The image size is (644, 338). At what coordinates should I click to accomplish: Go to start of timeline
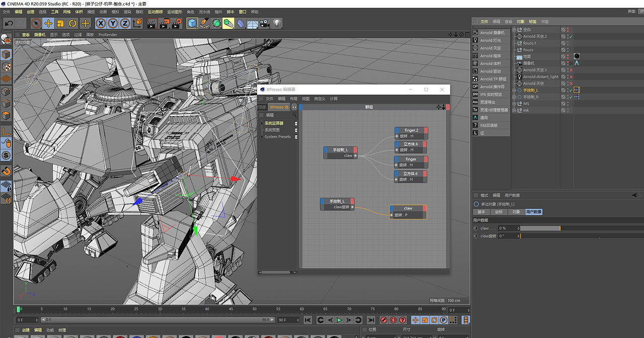(x=308, y=320)
